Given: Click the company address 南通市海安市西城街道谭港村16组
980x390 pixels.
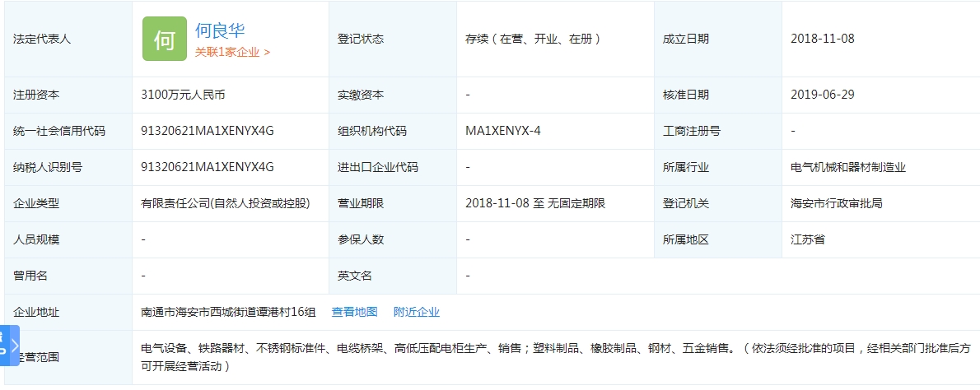Looking at the screenshot, I should tap(229, 312).
